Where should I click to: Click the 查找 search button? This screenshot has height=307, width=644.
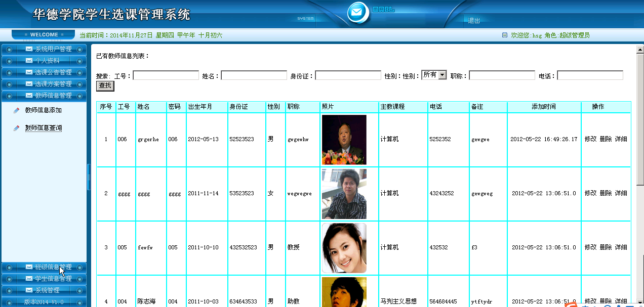pyautogui.click(x=105, y=86)
